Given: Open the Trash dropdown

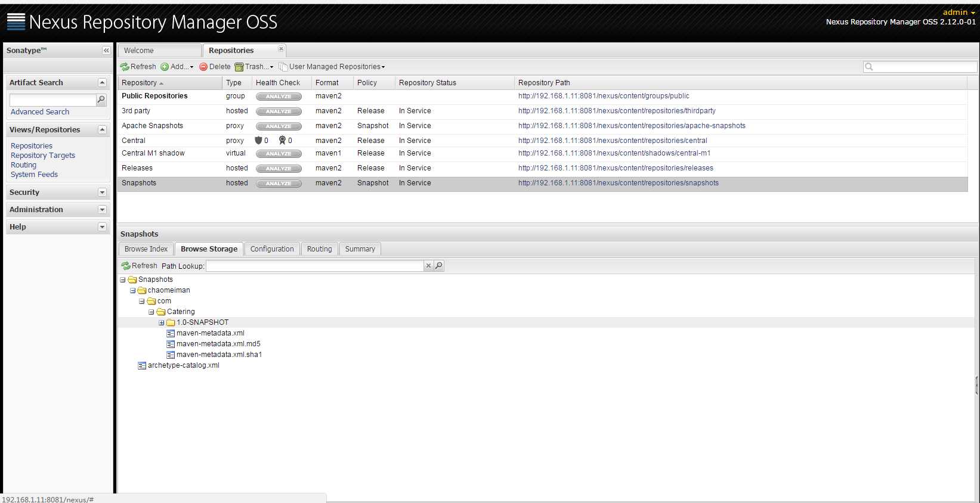Looking at the screenshot, I should pyautogui.click(x=254, y=67).
